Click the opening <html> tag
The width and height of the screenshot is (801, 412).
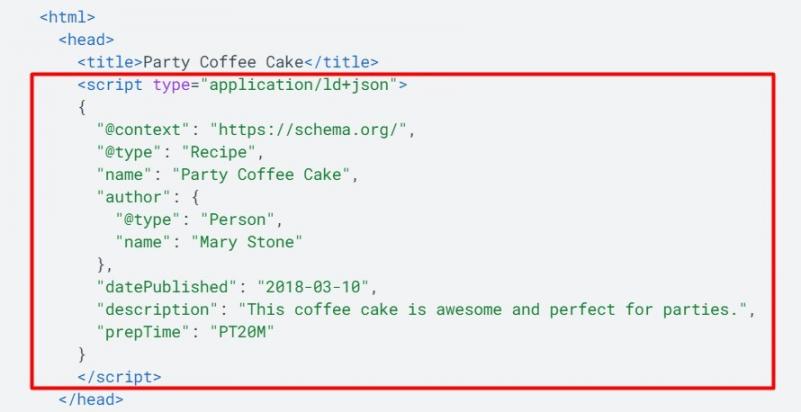point(67,17)
